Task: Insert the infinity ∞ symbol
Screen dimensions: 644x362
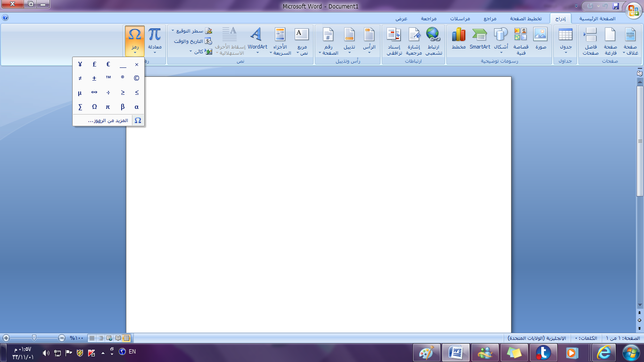Action: (94, 93)
